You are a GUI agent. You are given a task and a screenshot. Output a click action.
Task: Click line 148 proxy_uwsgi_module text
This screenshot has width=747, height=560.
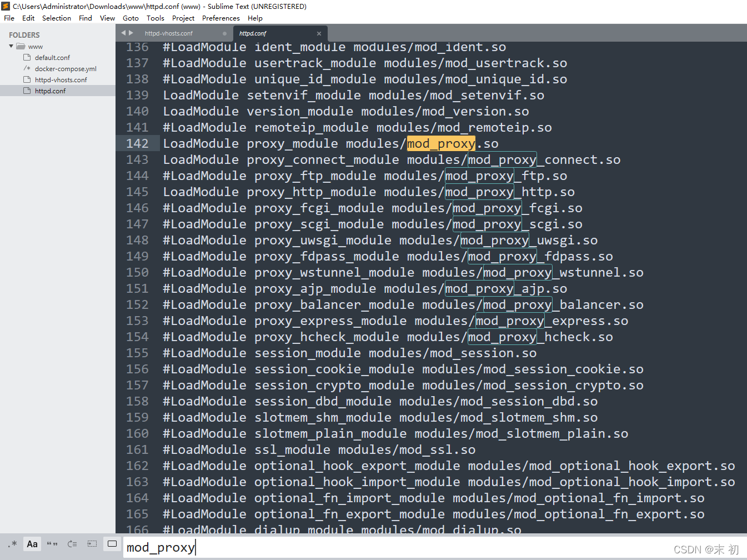click(x=323, y=241)
